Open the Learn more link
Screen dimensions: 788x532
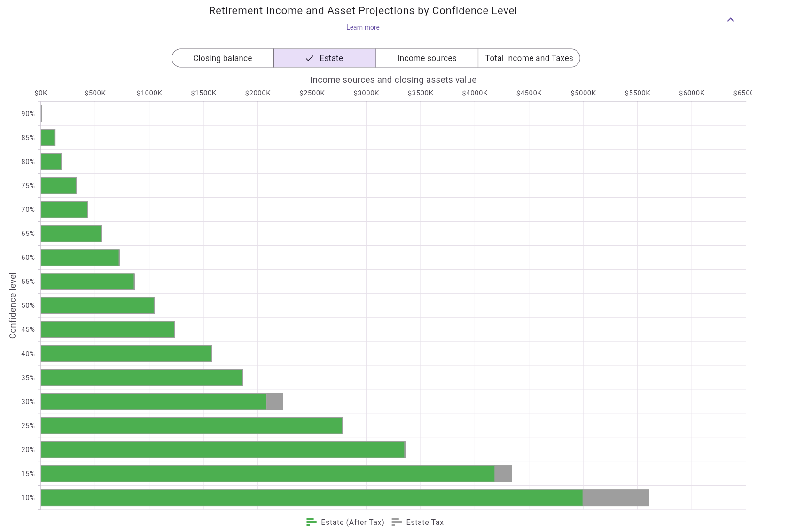pos(363,27)
